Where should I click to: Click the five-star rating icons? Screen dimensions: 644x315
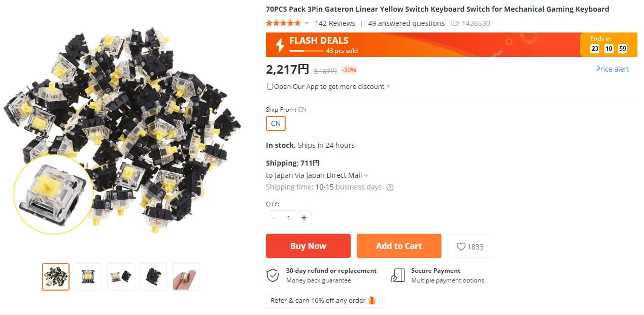point(283,23)
